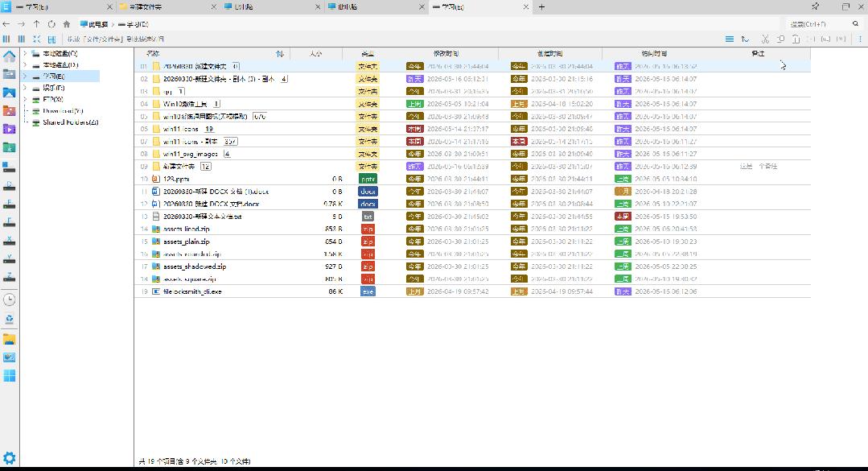Screen dimensions: 868x471
Task: Open the green downloads sidebar icon
Action: pyautogui.click(x=10, y=147)
